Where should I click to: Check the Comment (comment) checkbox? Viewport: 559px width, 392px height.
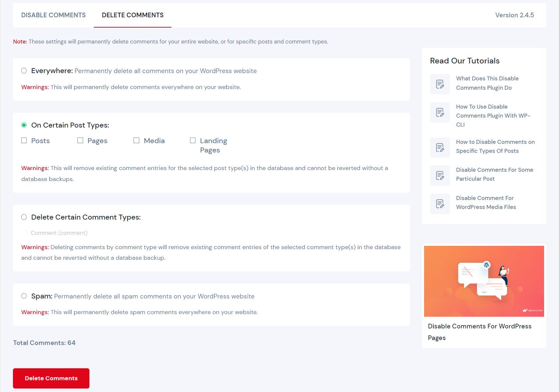coord(24,233)
